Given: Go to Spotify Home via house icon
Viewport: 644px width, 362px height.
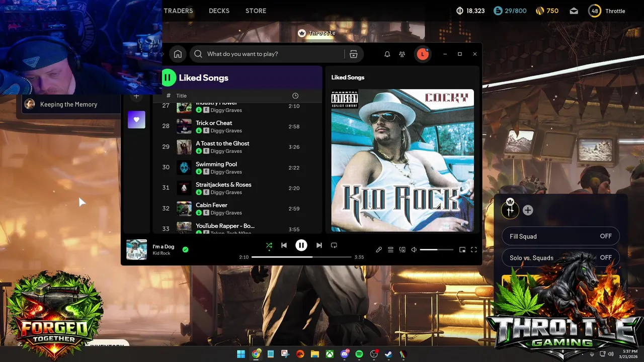Looking at the screenshot, I should (x=178, y=54).
